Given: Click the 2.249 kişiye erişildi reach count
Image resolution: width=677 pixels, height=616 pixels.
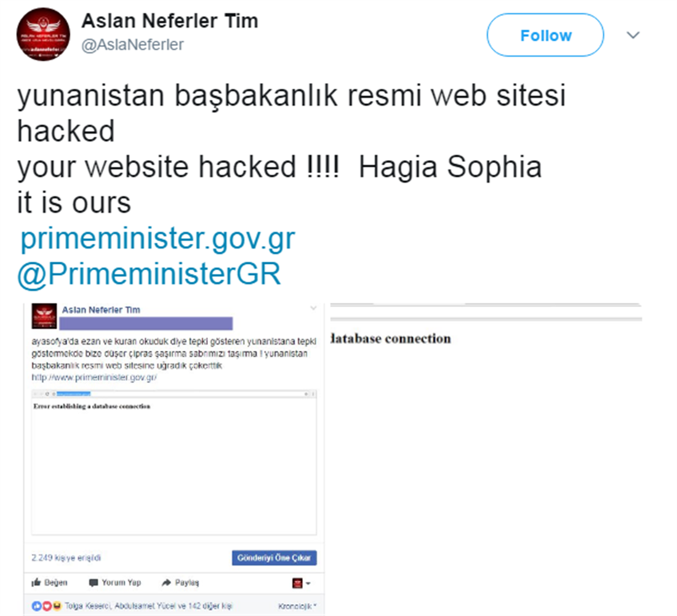Looking at the screenshot, I should (66, 558).
